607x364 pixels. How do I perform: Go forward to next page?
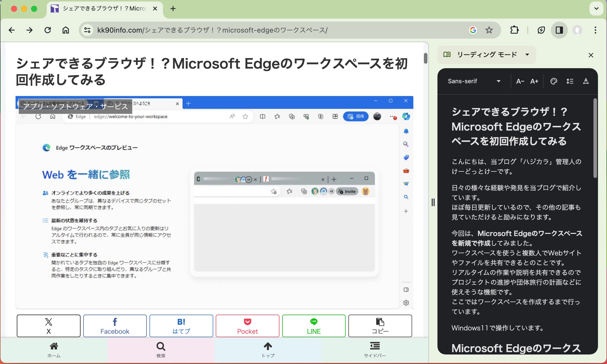point(30,30)
